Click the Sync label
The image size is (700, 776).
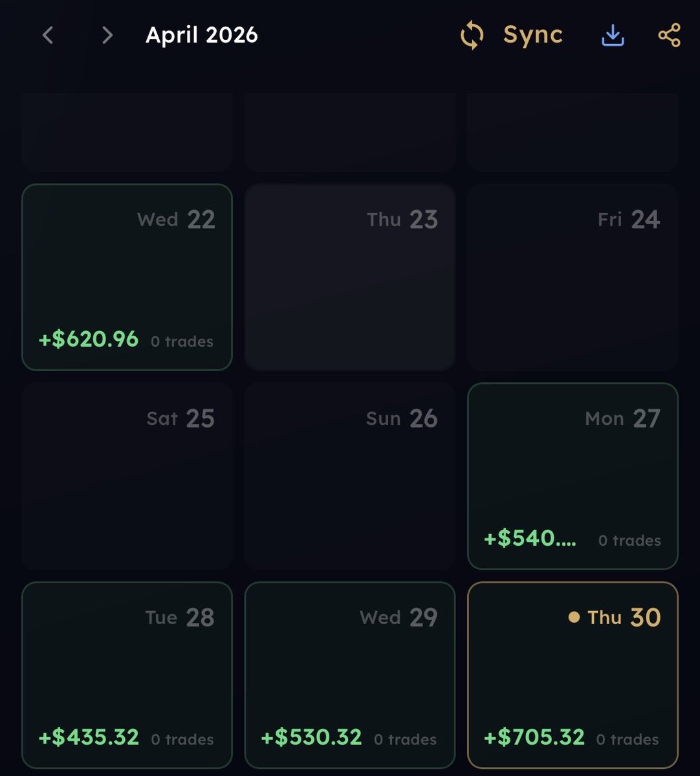tap(533, 35)
